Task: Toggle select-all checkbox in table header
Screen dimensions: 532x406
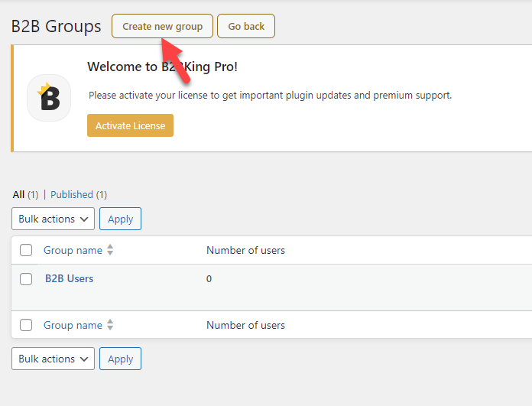Action: (x=26, y=250)
